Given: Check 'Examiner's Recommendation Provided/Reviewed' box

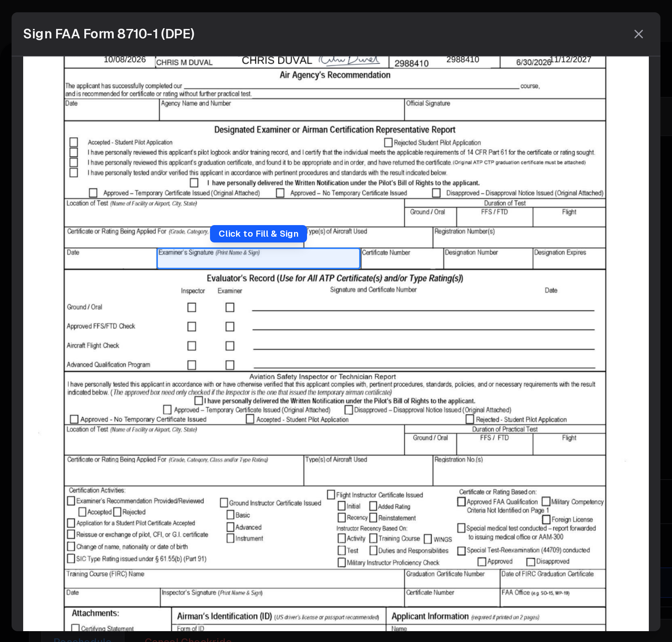Looking at the screenshot, I should pyautogui.click(x=71, y=501).
